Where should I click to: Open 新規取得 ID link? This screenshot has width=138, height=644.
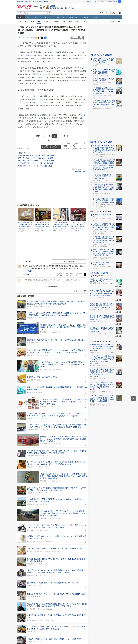coord(54,6)
